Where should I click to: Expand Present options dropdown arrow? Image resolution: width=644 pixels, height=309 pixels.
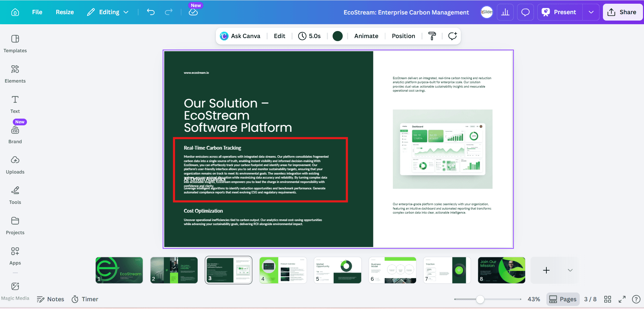(591, 12)
